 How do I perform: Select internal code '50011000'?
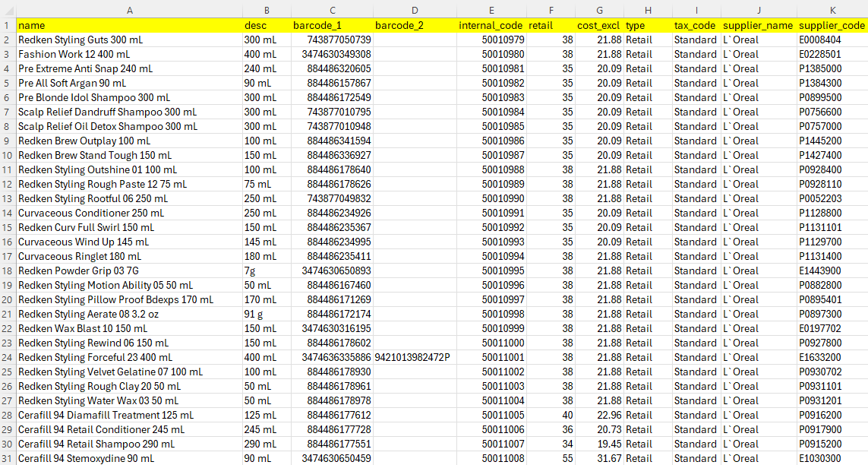click(491, 343)
